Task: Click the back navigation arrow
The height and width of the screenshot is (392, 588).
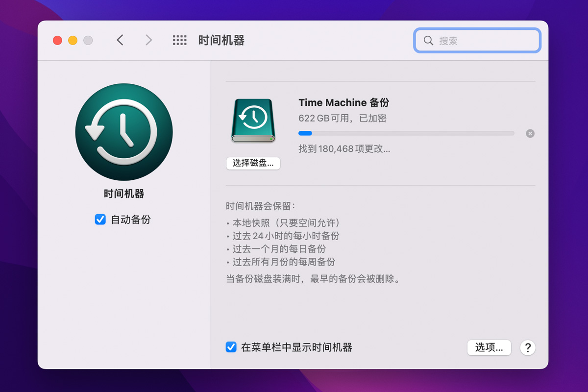Action: tap(120, 41)
